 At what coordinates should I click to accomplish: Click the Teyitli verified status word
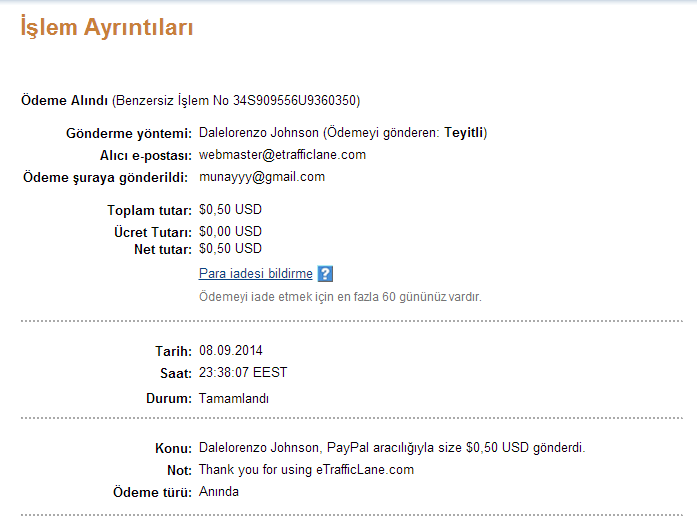click(464, 133)
